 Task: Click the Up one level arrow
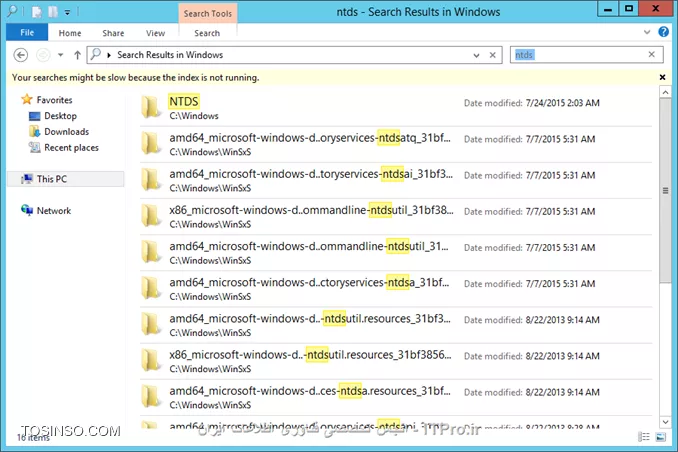(77, 55)
